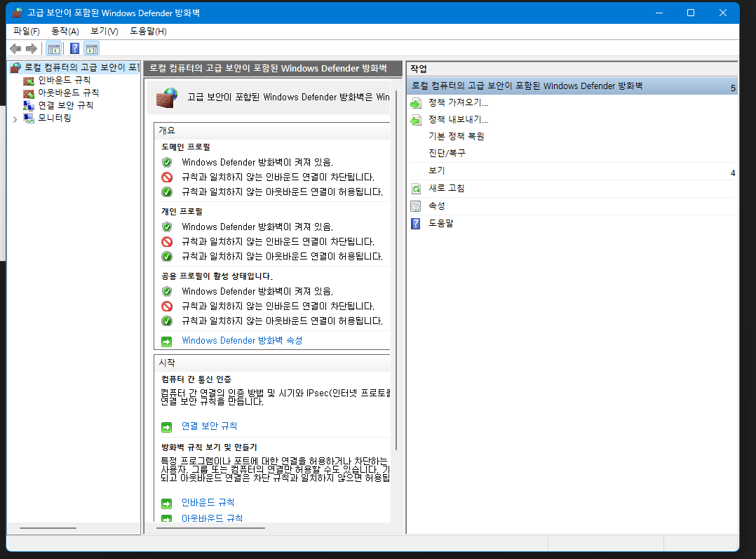756x559 pixels.
Task: Expand the 모니터링 tree node
Action: click(15, 119)
